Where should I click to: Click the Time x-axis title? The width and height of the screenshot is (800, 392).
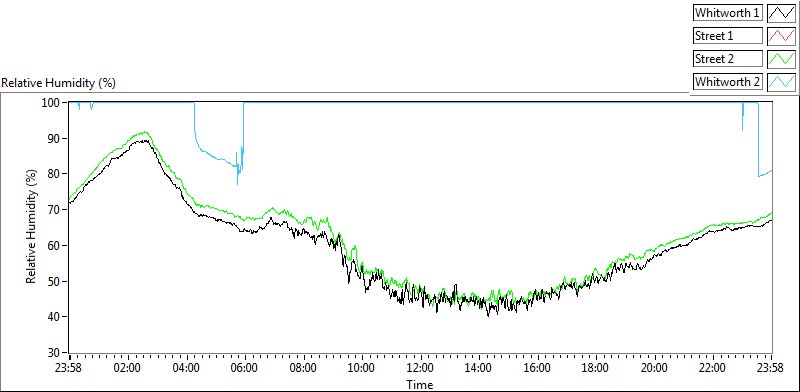pos(420,384)
